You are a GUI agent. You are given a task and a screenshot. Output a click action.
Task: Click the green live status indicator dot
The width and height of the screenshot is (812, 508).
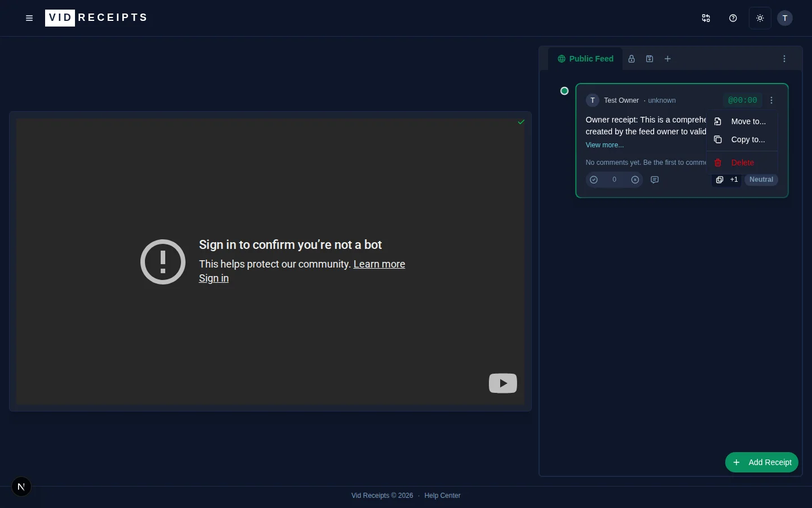[x=564, y=91]
